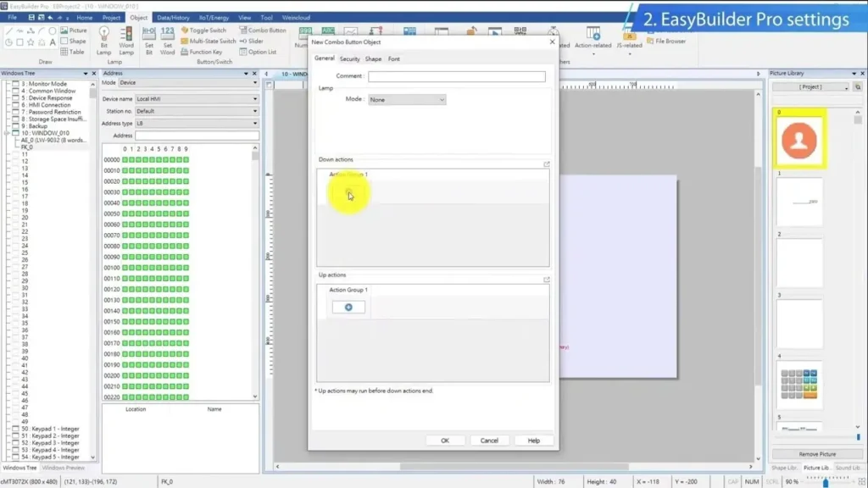Select the Word Lamp tool
The height and width of the screenshot is (488, 868).
coord(126,39)
